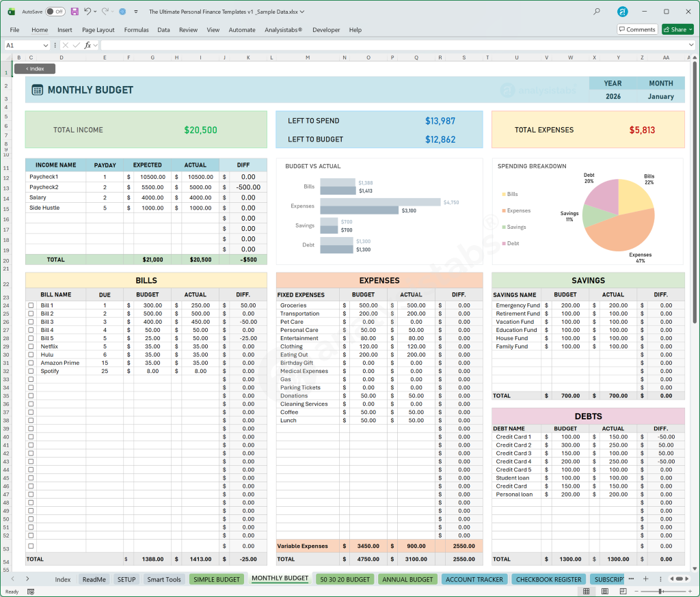
Task: Switch to the Formulas ribbon tab
Action: pyautogui.click(x=136, y=29)
